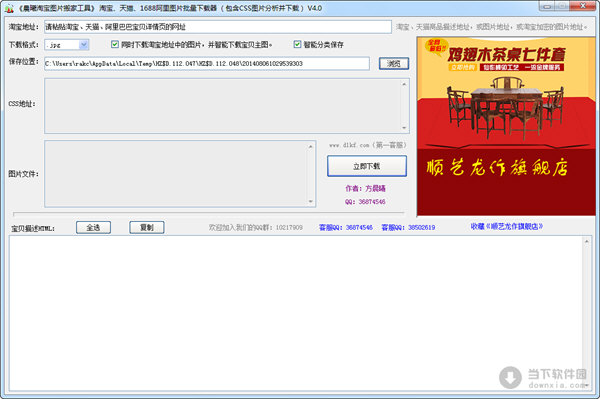The image size is (600, 399).
Task: Click the QQ群 10217909 text
Action: tap(256, 227)
